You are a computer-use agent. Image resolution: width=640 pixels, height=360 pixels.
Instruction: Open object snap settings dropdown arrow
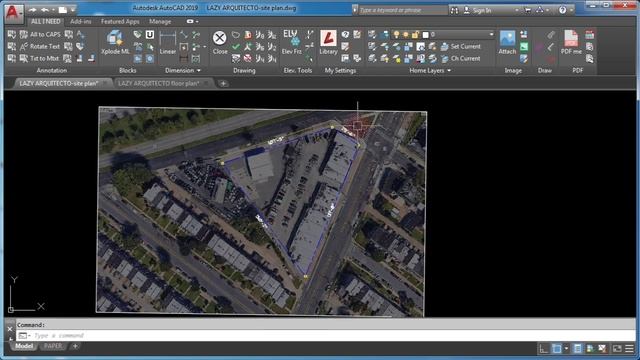[566, 349]
